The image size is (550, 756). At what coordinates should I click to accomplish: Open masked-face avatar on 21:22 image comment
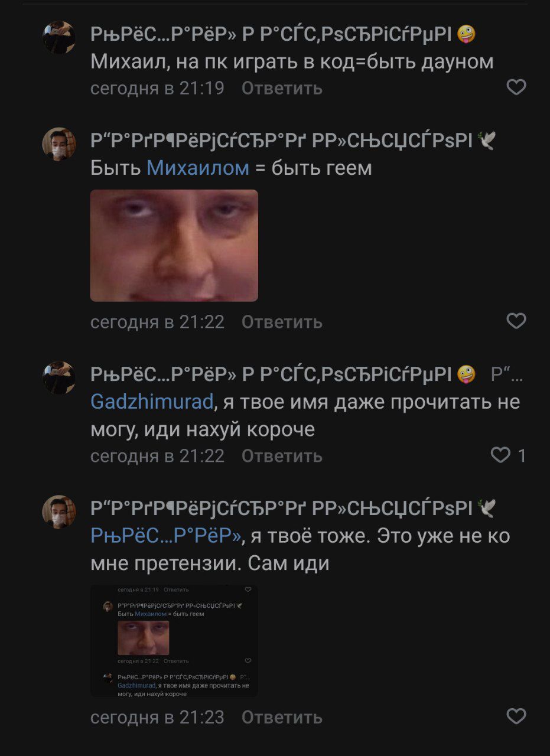click(59, 144)
